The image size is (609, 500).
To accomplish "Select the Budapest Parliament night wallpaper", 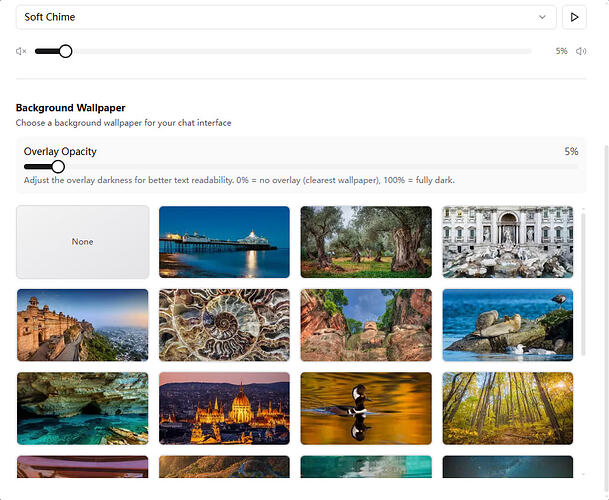I will (224, 408).
